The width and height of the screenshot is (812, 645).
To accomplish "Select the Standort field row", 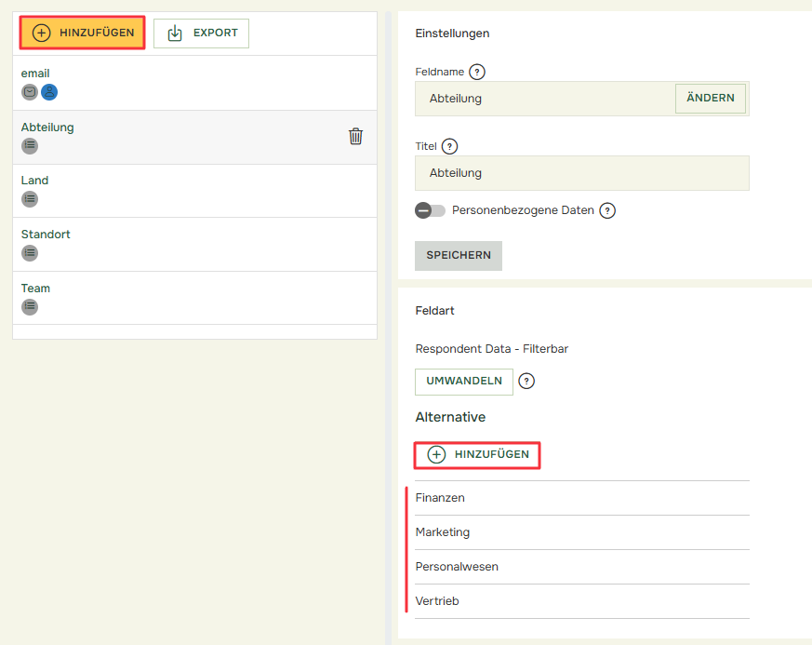I will (x=194, y=245).
